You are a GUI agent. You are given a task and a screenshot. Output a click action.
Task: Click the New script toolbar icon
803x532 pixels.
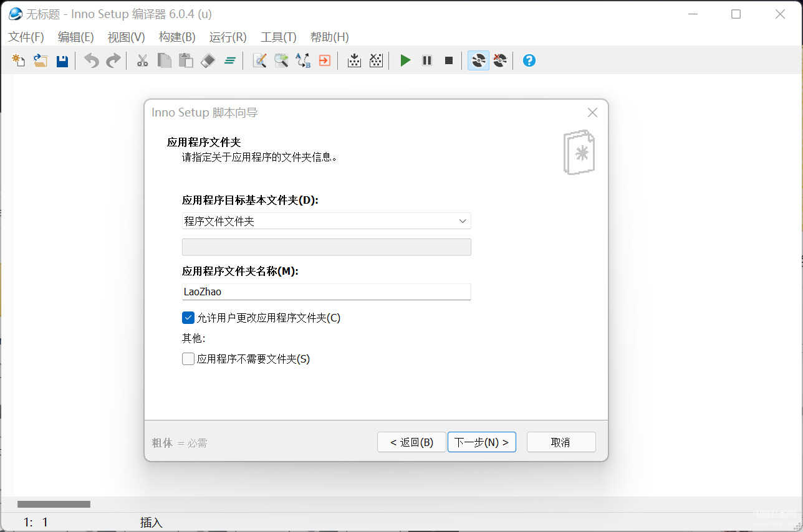pos(19,60)
